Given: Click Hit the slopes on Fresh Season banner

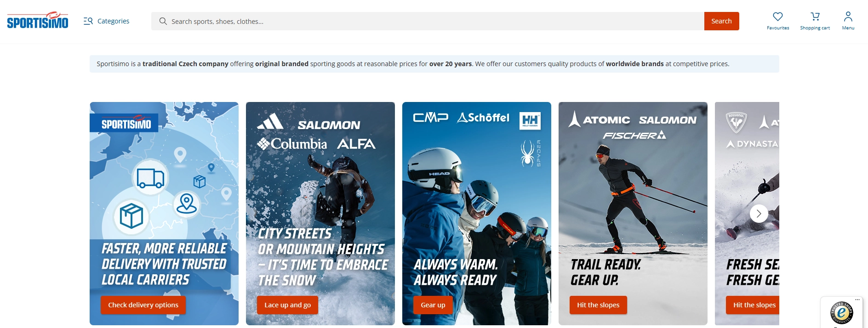Looking at the screenshot, I should (x=753, y=305).
